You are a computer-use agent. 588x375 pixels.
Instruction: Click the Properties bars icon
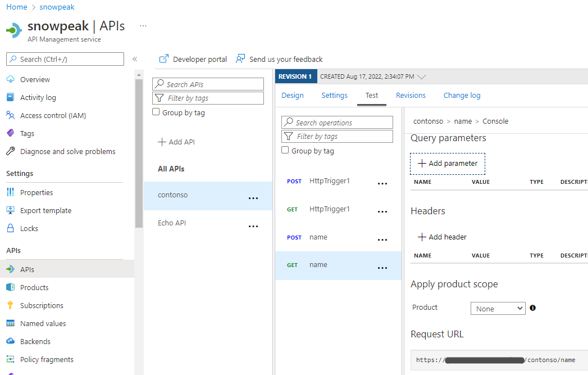tap(11, 192)
